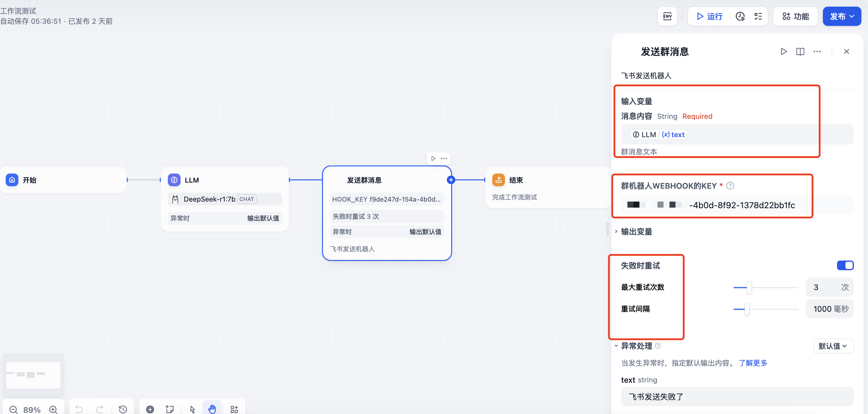Add a node with the plus circle icon

click(x=150, y=409)
